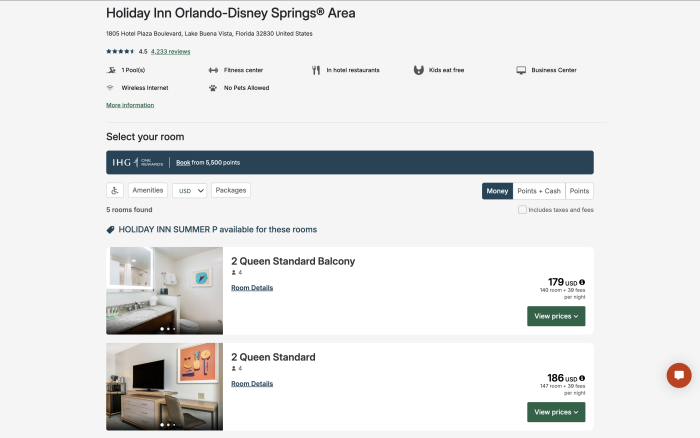
Task: Click the IHG One Rewards logo
Action: [136, 162]
